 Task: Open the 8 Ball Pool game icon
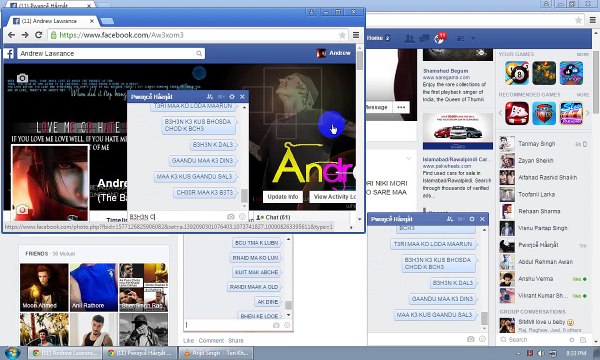click(517, 73)
